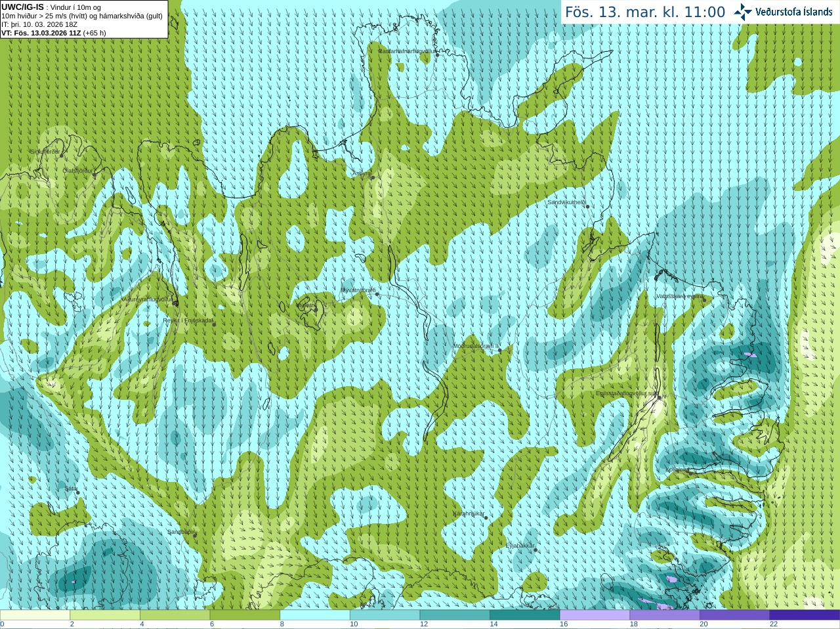Screen dimensions: 840x629
Task: Click the Kárahnjúkar station label
Action: (469, 513)
